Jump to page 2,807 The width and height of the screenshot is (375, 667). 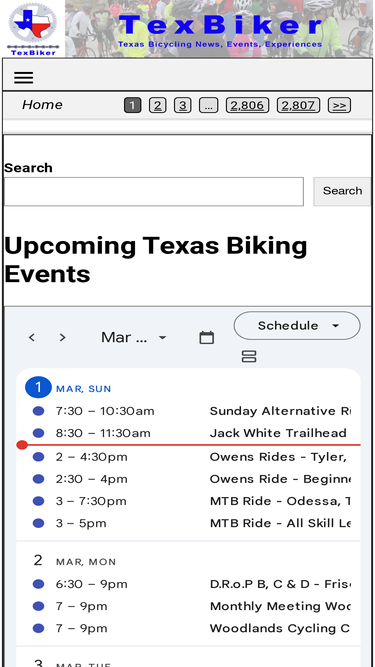coord(298,105)
